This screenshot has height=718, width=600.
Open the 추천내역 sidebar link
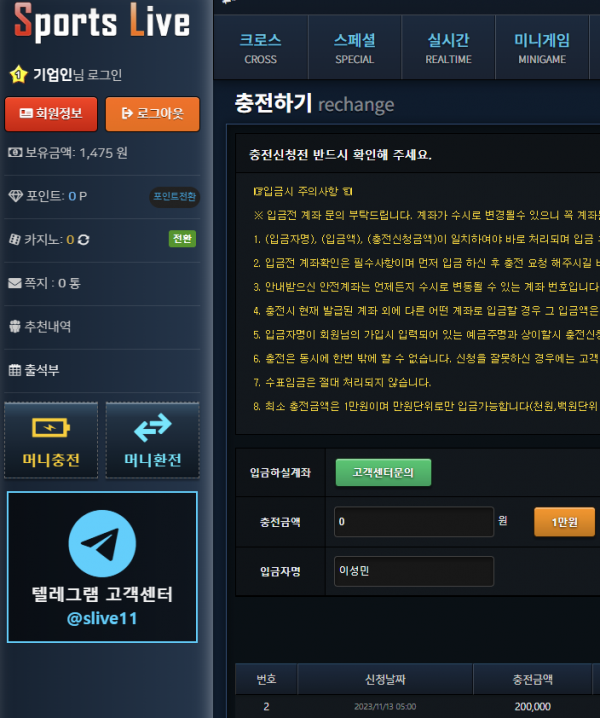tap(40, 326)
